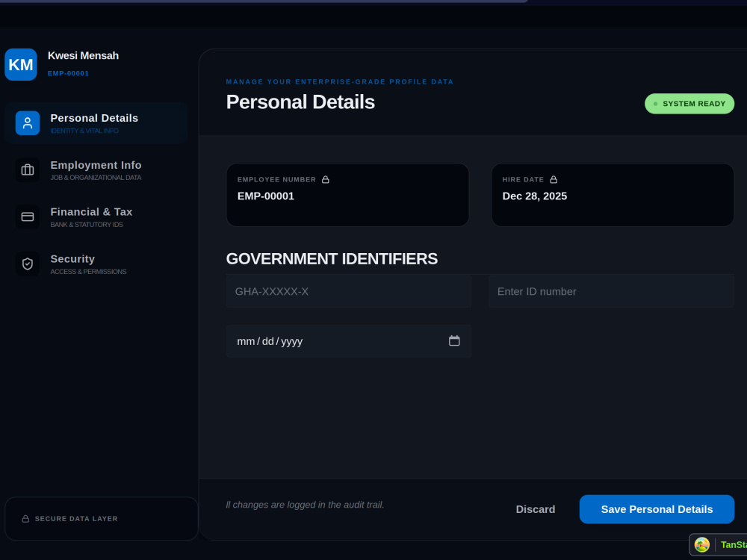Go to Employment Info section
This screenshot has height=560, width=747.
(x=96, y=170)
